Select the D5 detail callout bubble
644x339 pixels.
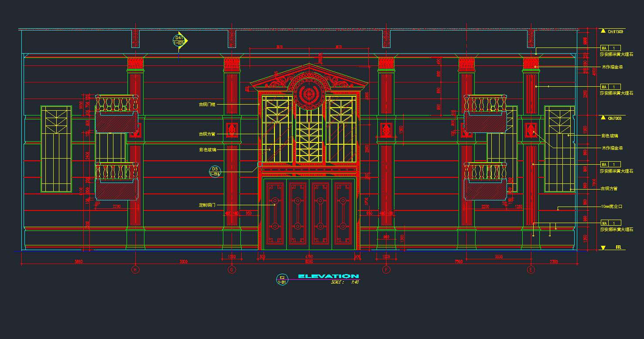click(215, 171)
